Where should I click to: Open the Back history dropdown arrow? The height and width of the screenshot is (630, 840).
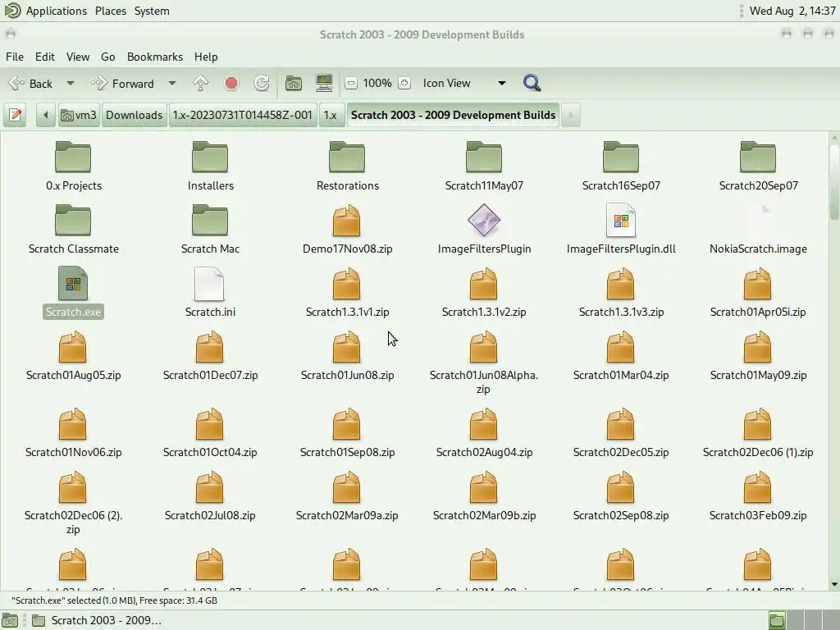[71, 83]
